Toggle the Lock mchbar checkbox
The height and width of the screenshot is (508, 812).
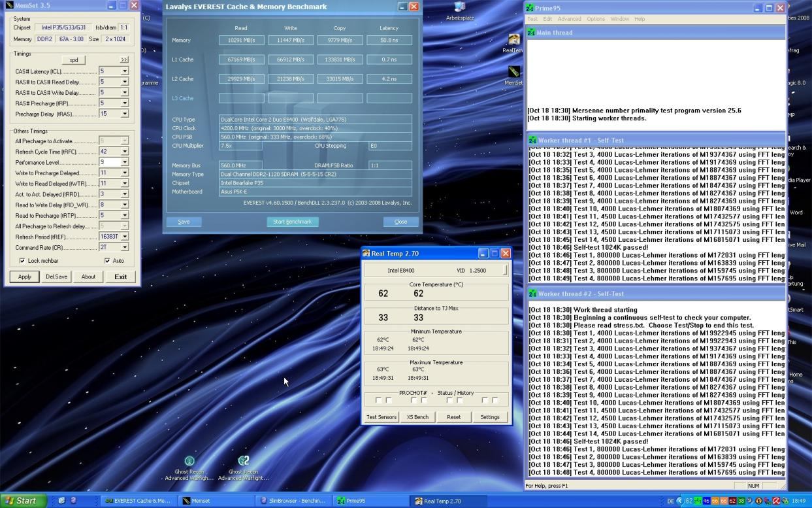(22, 260)
